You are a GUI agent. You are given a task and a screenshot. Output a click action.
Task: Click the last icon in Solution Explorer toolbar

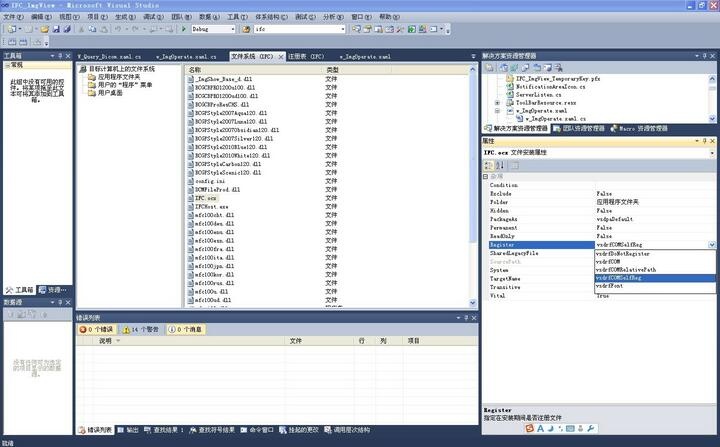click(558, 68)
